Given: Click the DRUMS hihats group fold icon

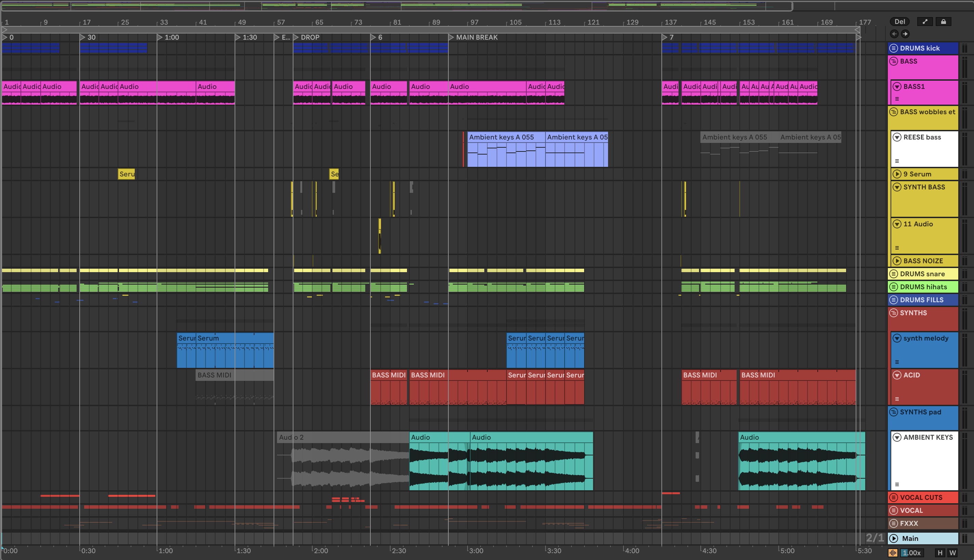Looking at the screenshot, I should pyautogui.click(x=894, y=287).
